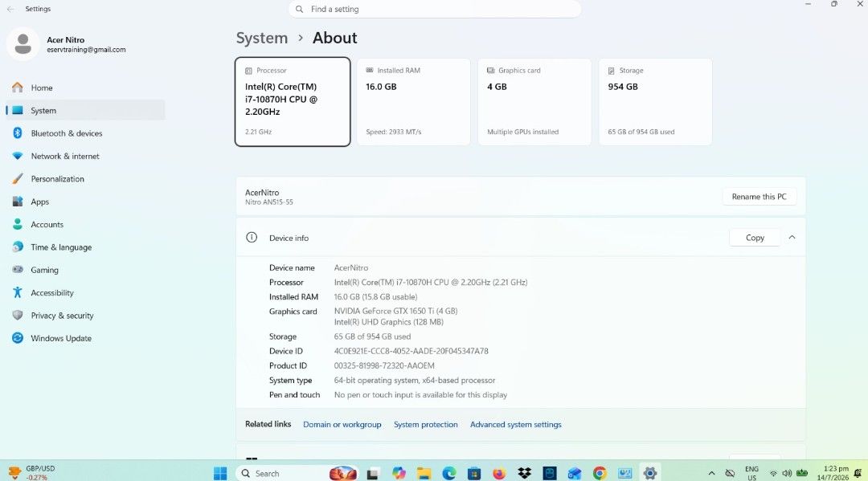868x481 pixels.
Task: Click the Device info circle icon
Action: point(252,237)
